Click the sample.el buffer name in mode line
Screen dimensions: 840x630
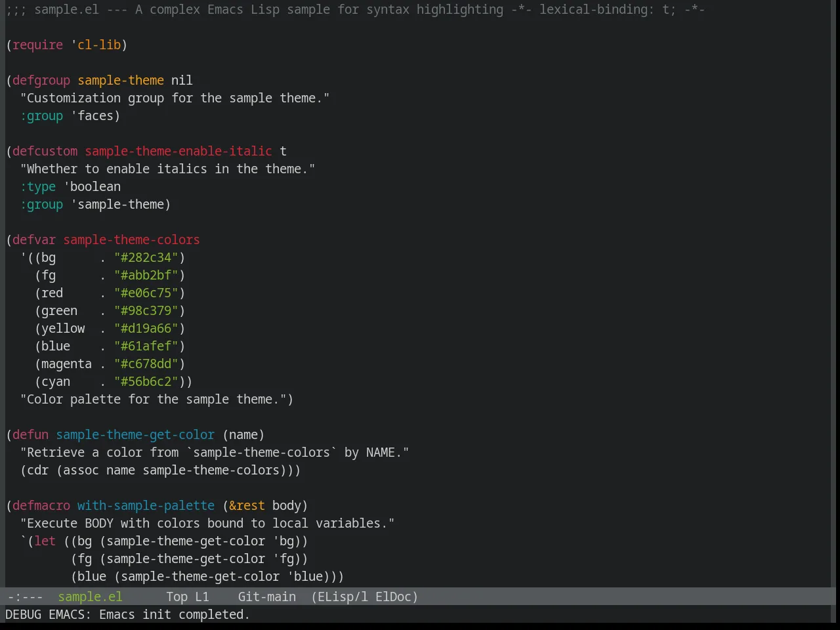[x=90, y=597]
